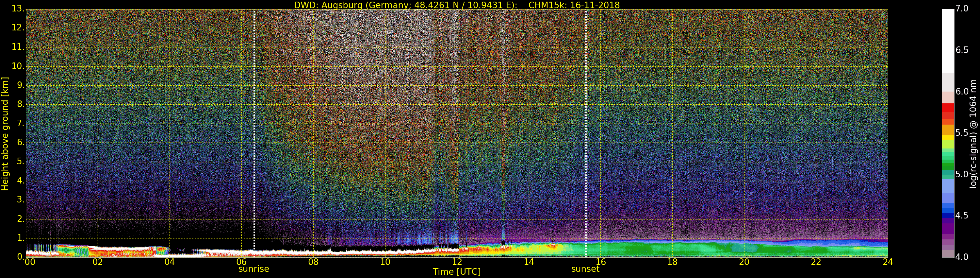
Task: Click the 24 hour tick on the time axis
Action: coord(888,262)
